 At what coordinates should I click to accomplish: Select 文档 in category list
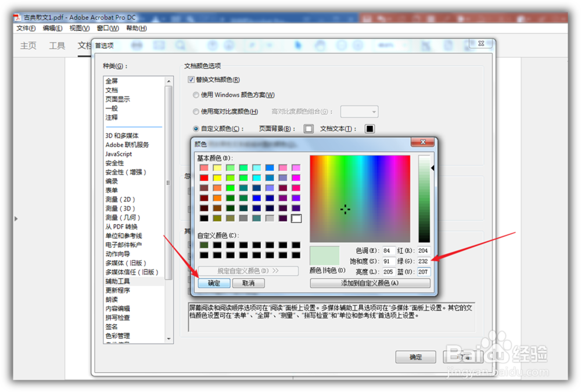[x=112, y=90]
